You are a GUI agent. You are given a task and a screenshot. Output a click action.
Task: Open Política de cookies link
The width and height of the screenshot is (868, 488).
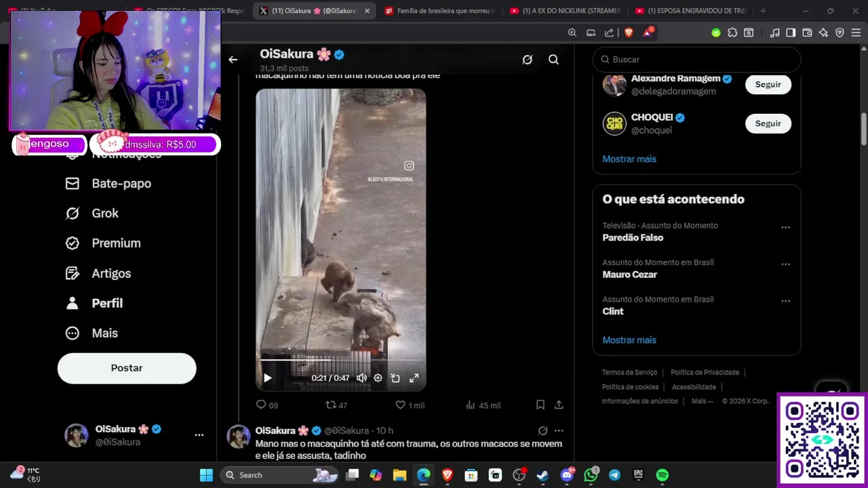pos(630,387)
